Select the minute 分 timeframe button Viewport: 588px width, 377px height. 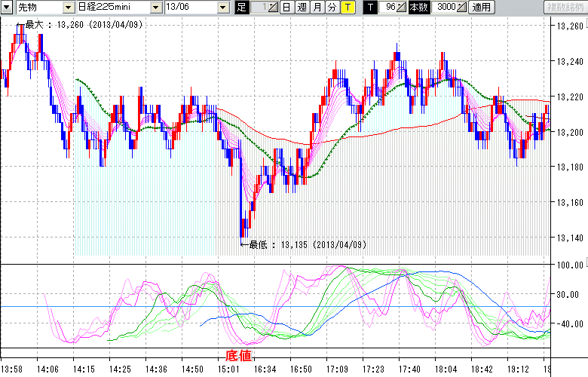coord(332,8)
